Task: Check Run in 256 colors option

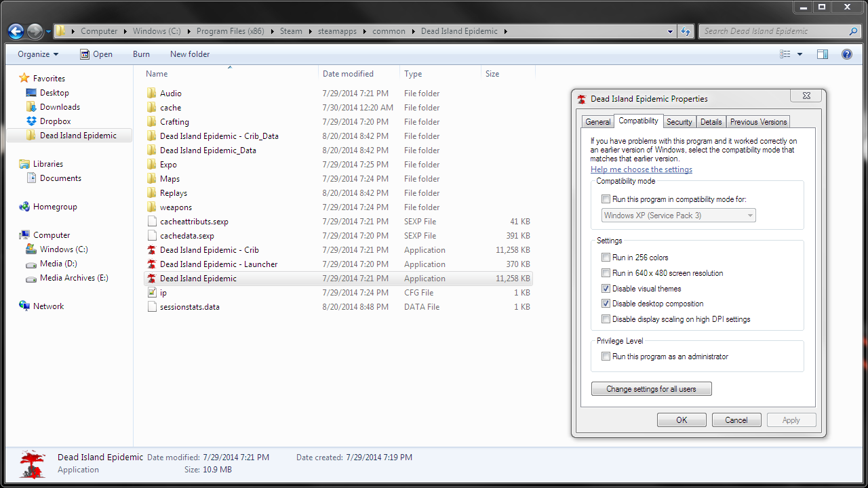Action: pos(606,258)
